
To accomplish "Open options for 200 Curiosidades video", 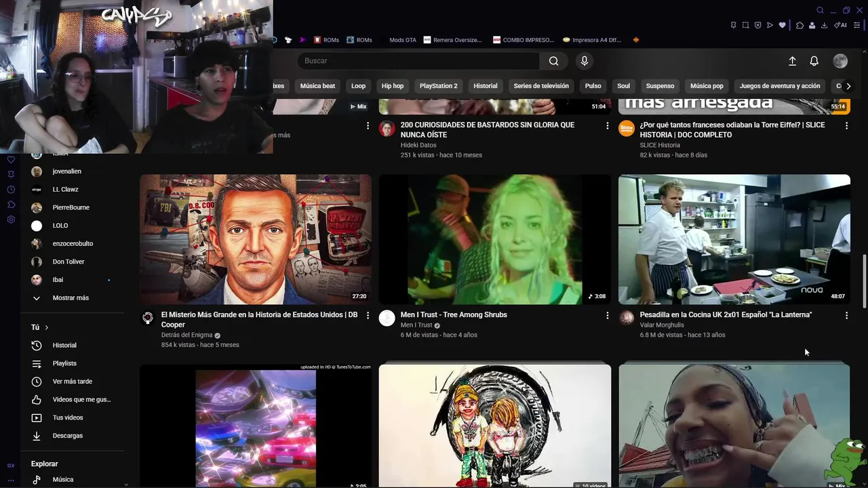I will (x=608, y=126).
